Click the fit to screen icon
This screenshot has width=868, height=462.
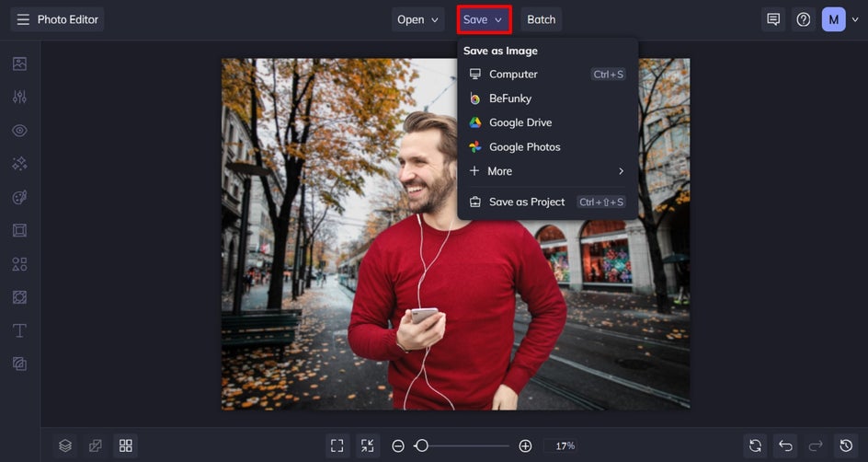click(337, 445)
